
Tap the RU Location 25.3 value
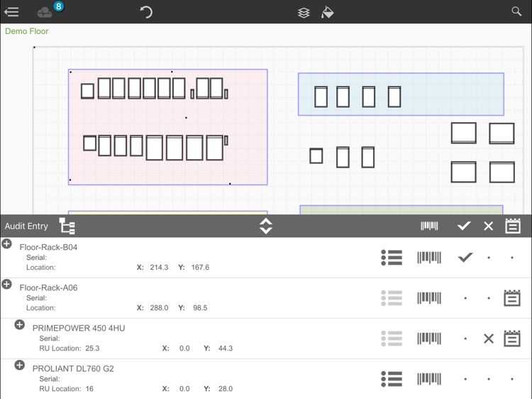92,348
